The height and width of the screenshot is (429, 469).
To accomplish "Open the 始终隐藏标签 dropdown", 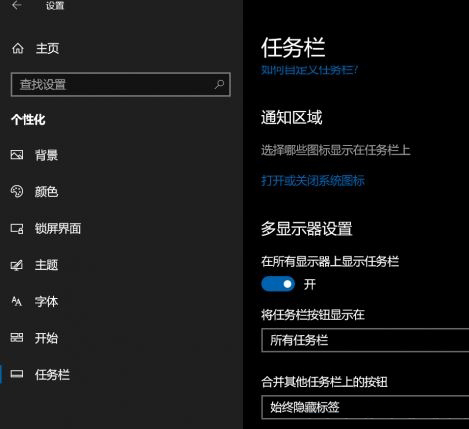I will 365,407.
